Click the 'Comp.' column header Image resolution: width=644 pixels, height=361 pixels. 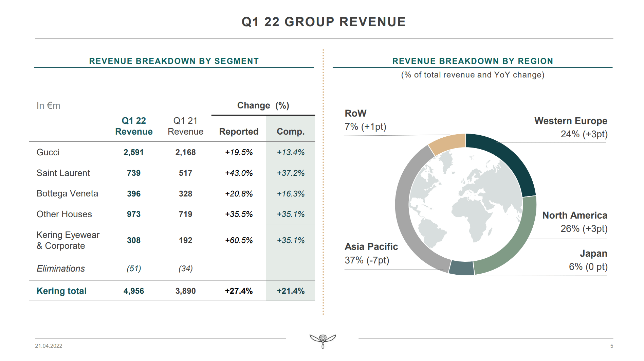tap(291, 132)
